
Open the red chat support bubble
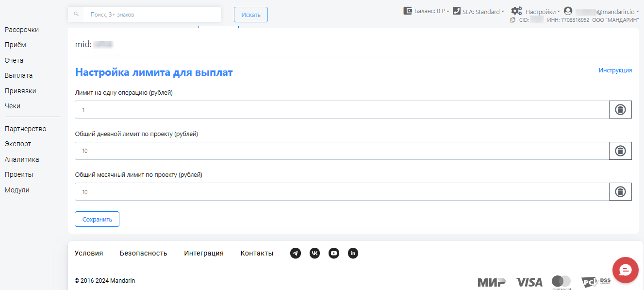[x=626, y=270]
